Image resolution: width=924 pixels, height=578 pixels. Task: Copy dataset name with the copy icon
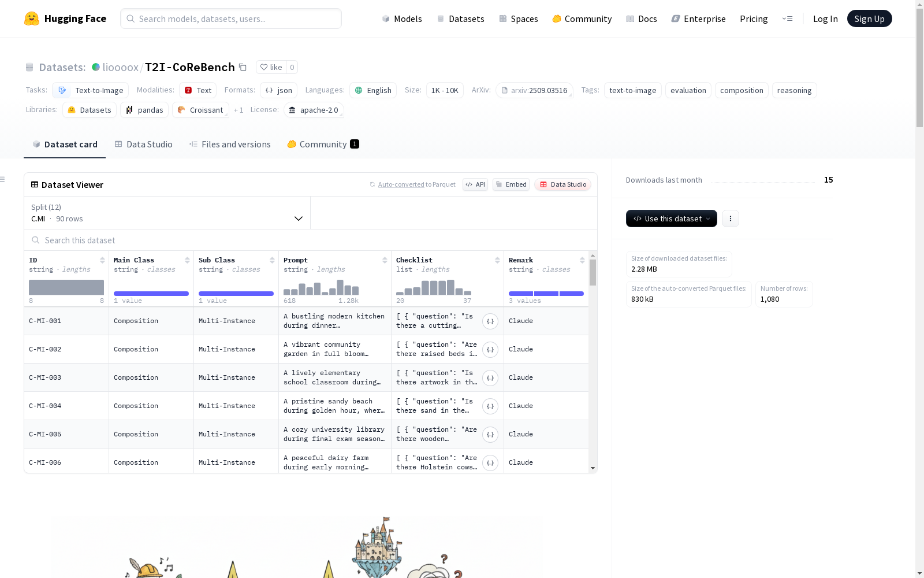[x=243, y=67]
